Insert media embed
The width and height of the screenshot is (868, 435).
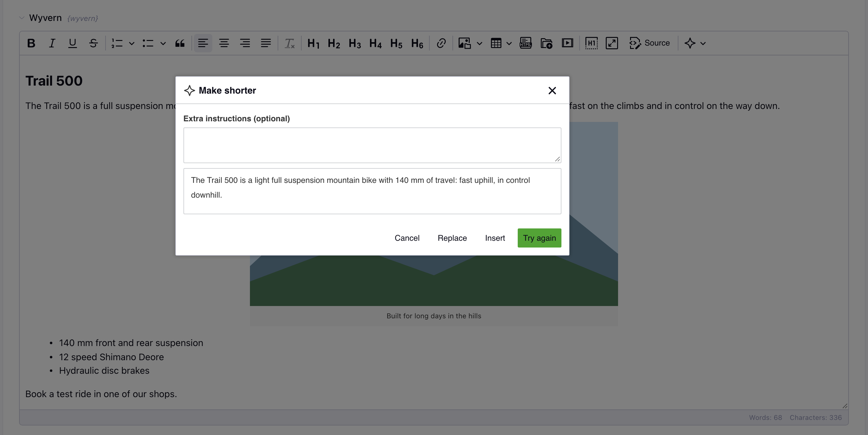[568, 43]
